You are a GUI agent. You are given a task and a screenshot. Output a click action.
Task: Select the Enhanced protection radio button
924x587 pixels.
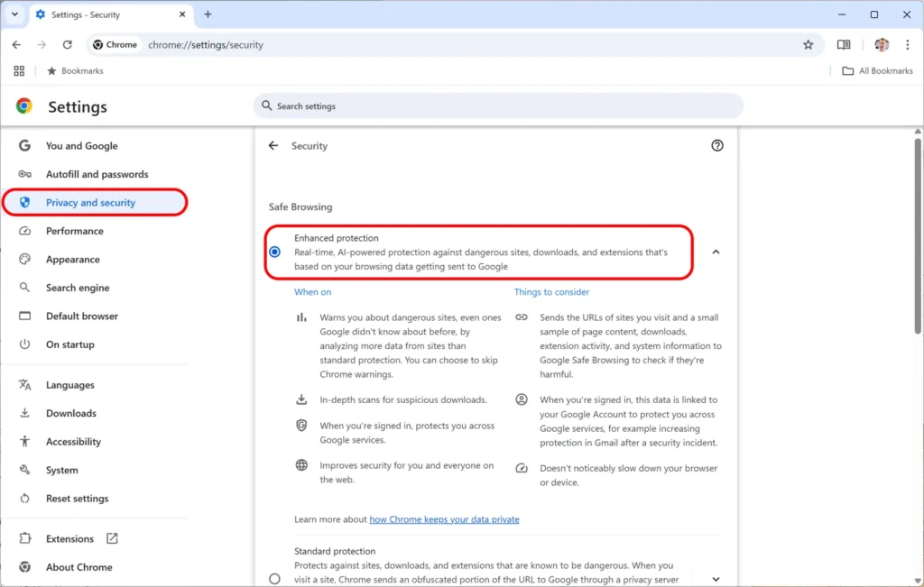pos(274,252)
